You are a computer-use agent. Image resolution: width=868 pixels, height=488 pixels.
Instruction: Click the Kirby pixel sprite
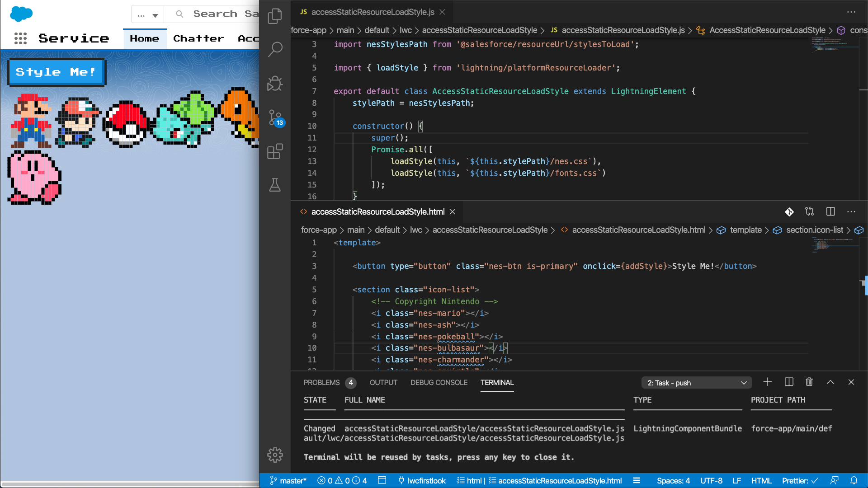[35, 178]
